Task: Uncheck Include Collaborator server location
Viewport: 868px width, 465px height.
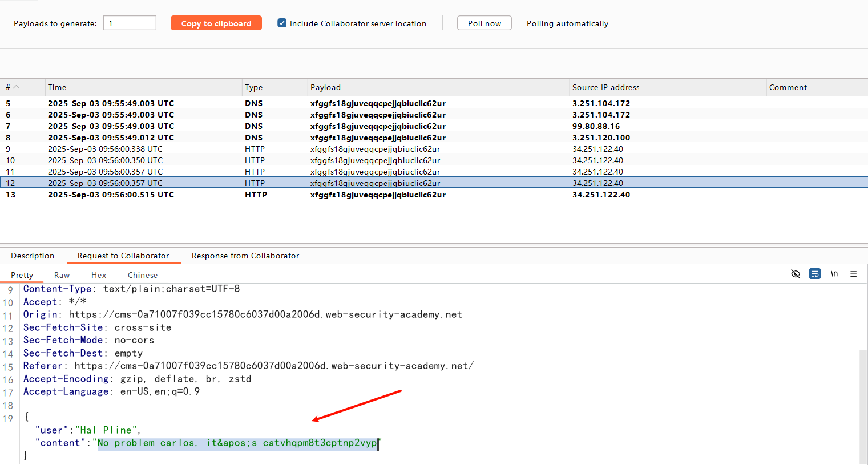Action: (x=282, y=23)
